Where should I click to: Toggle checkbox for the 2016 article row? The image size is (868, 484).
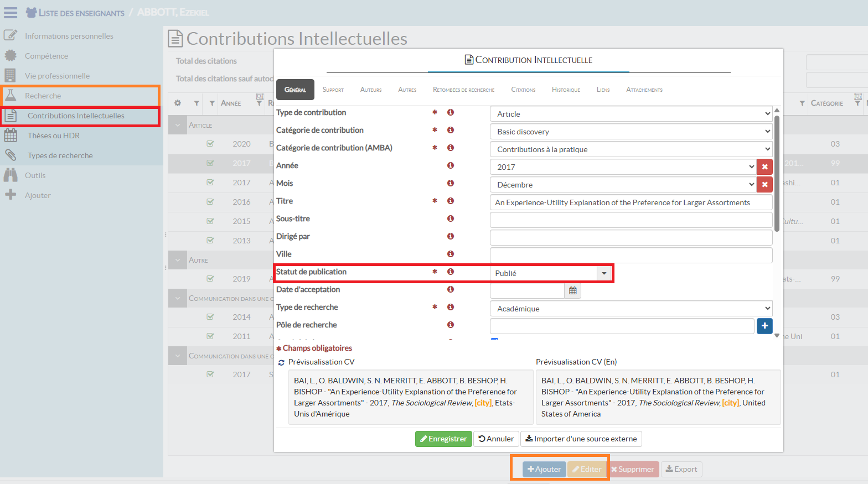210,202
